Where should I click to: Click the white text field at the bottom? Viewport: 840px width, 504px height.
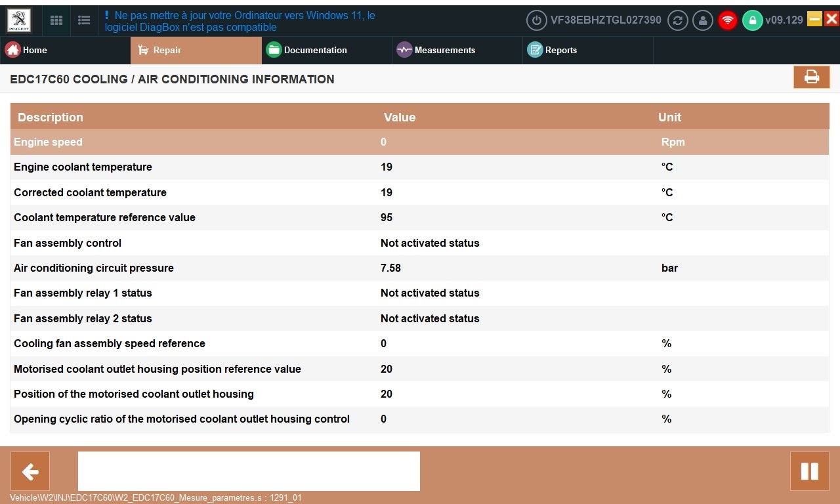click(x=249, y=471)
